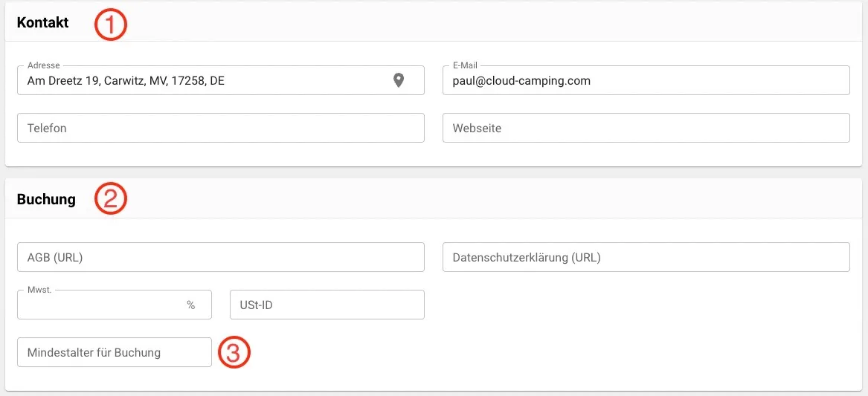This screenshot has height=396, width=868.
Task: Click the red circled number 3 marker
Action: (x=233, y=352)
